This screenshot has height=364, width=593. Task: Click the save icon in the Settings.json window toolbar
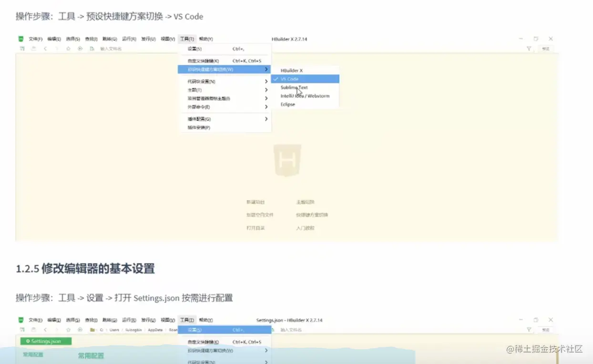pos(33,330)
